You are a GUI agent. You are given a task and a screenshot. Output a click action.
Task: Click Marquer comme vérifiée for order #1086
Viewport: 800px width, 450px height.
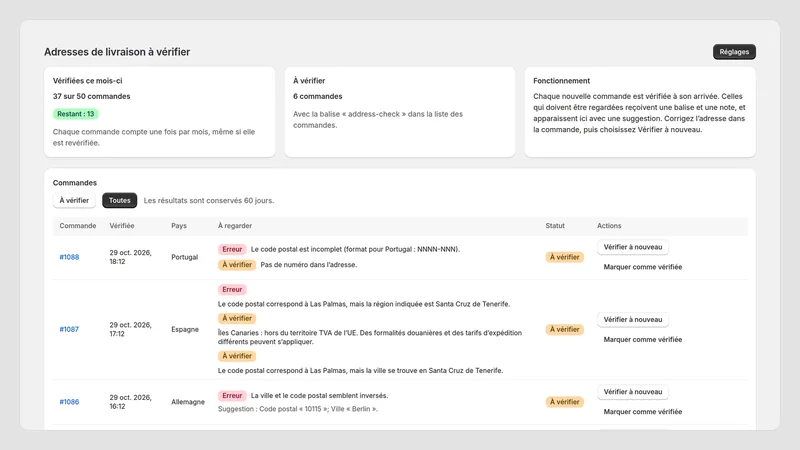click(642, 412)
